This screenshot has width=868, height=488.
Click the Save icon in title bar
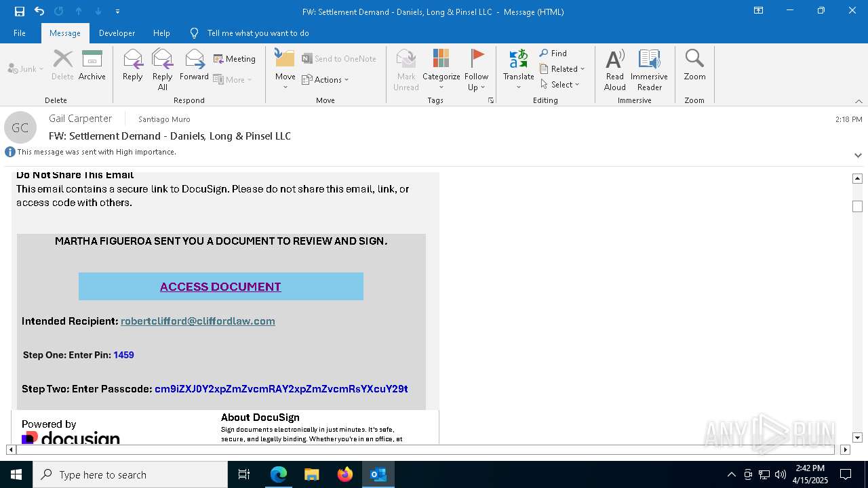(x=19, y=11)
